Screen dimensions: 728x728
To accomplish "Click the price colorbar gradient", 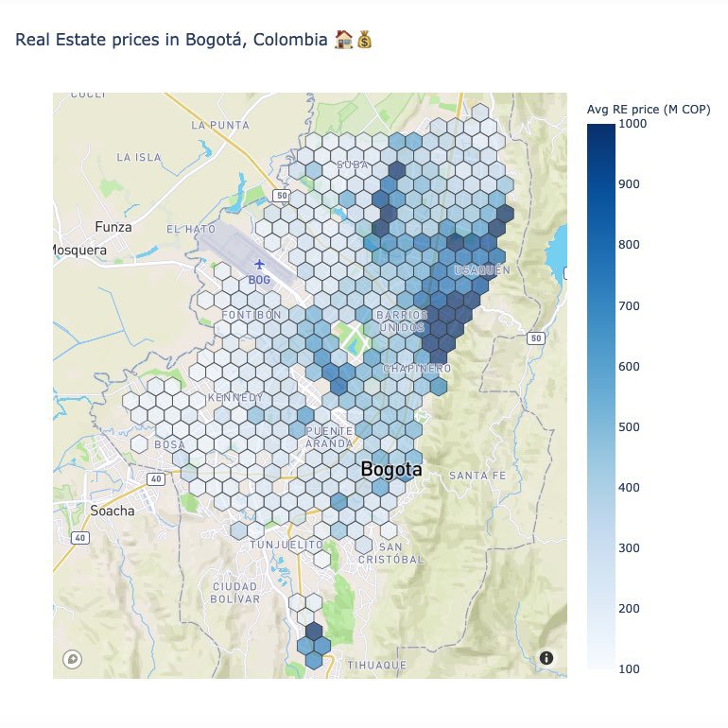I will click(x=600, y=397).
